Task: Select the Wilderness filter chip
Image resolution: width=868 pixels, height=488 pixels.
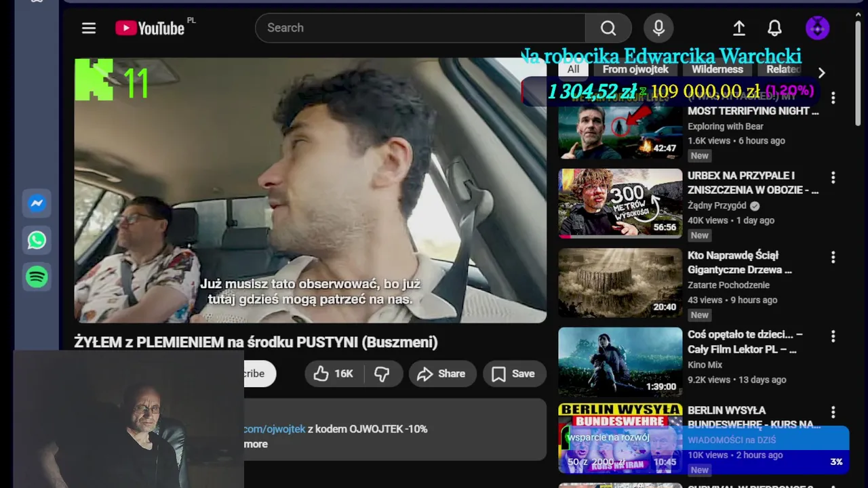Action: coord(717,69)
